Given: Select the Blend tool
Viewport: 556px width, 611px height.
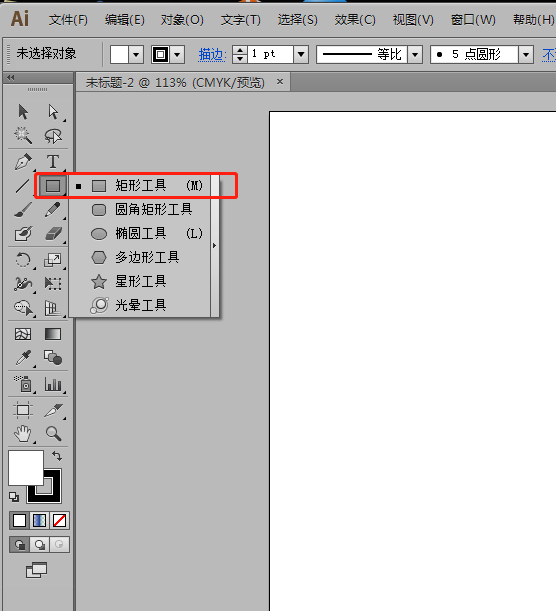Looking at the screenshot, I should pos(53,357).
